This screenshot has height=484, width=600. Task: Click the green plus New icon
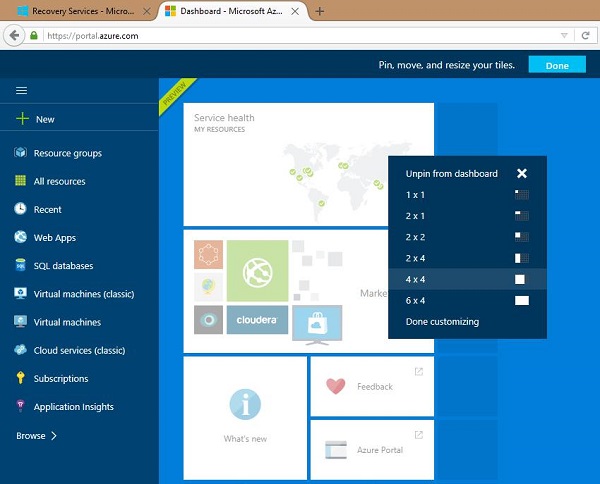click(20, 119)
